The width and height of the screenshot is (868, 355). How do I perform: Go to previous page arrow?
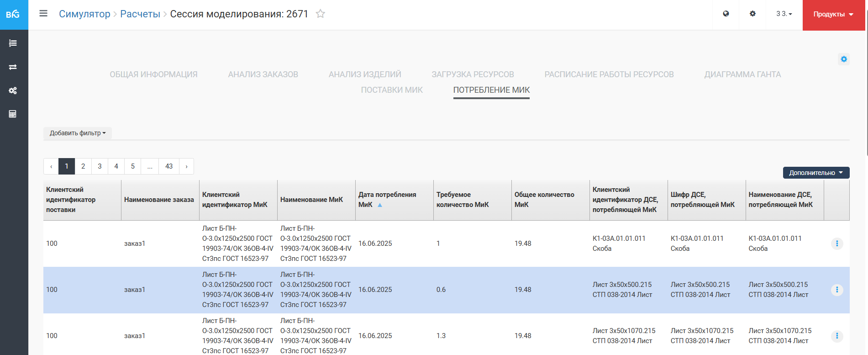[x=51, y=166]
